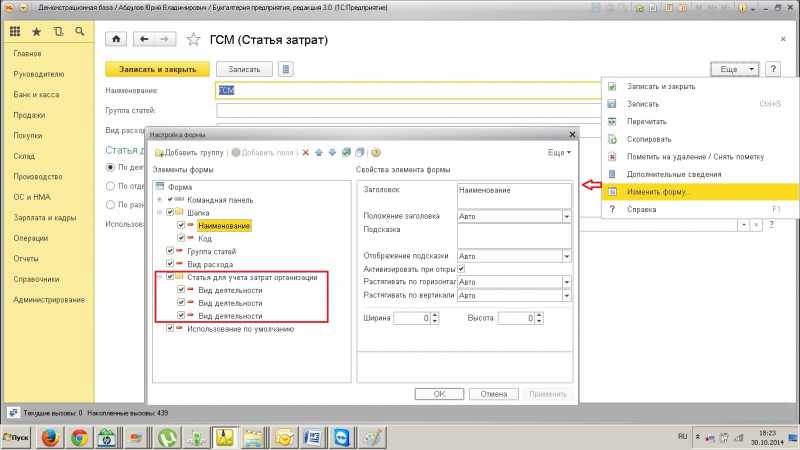
Task: Toggle Использование по умолчанию checkbox
Action: [170, 329]
